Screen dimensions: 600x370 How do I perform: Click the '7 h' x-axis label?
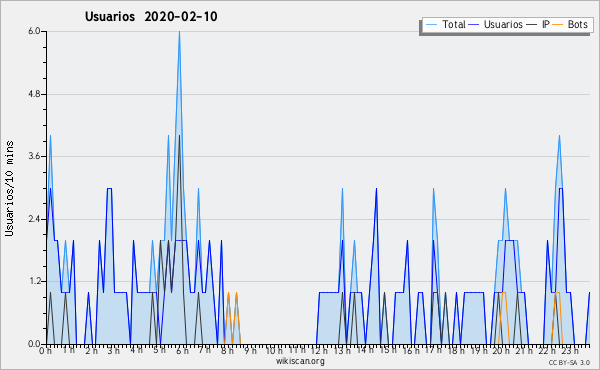click(x=204, y=350)
